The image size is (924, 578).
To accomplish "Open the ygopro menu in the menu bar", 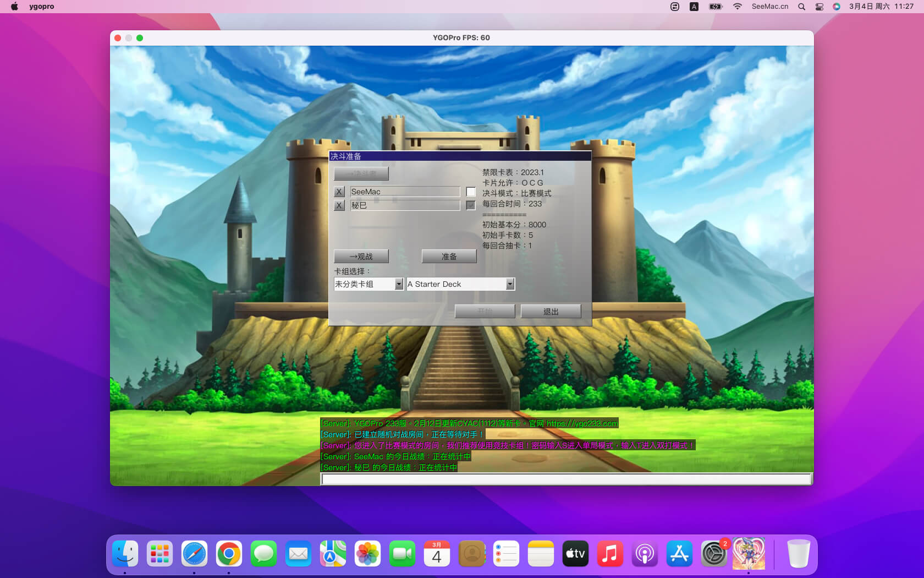I will [42, 7].
